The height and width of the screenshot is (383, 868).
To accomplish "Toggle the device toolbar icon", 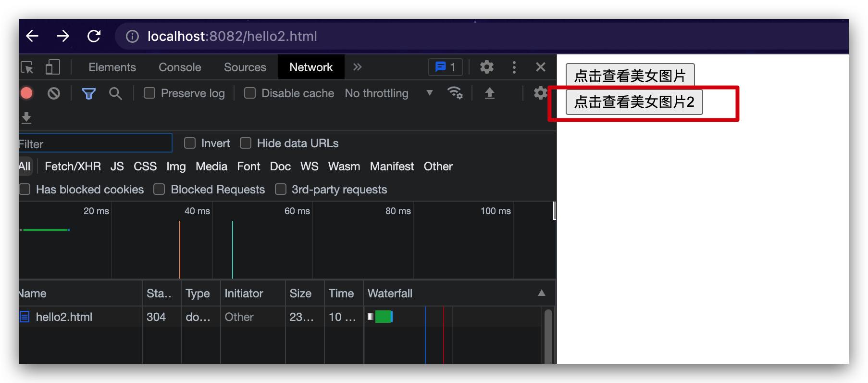I will [x=52, y=67].
